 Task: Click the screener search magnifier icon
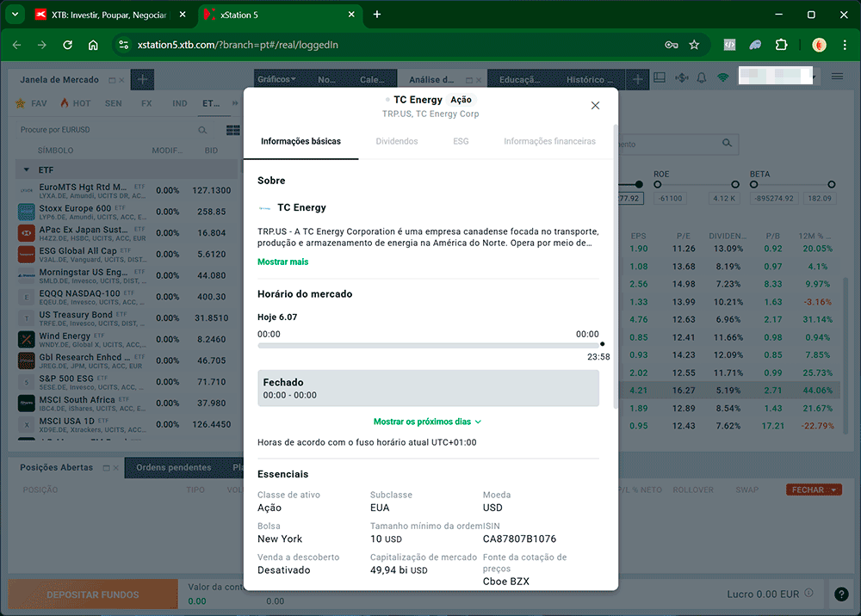point(727,143)
